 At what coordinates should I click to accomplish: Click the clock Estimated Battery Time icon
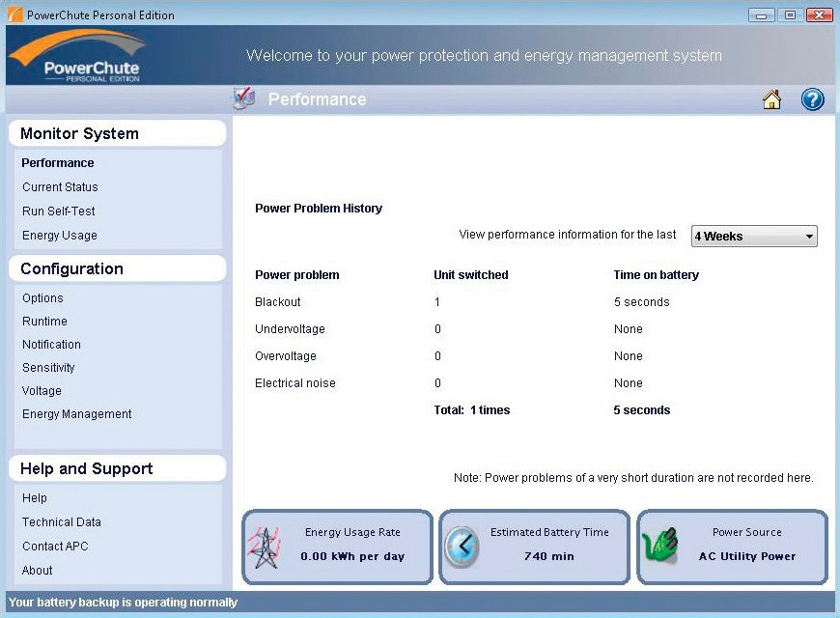[x=462, y=547]
